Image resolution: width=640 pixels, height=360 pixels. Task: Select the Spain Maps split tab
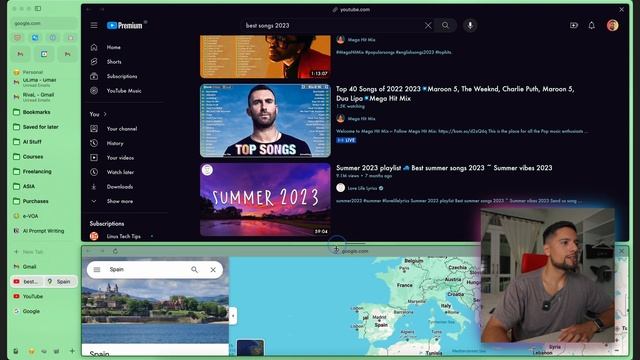coord(60,282)
